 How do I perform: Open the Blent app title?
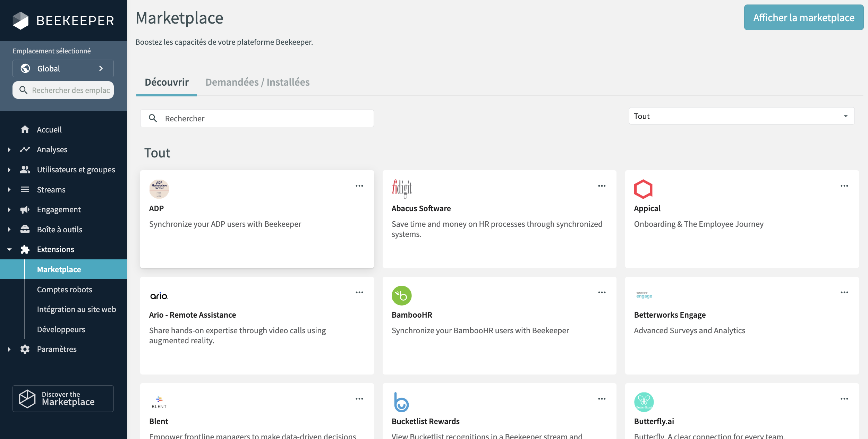point(159,421)
